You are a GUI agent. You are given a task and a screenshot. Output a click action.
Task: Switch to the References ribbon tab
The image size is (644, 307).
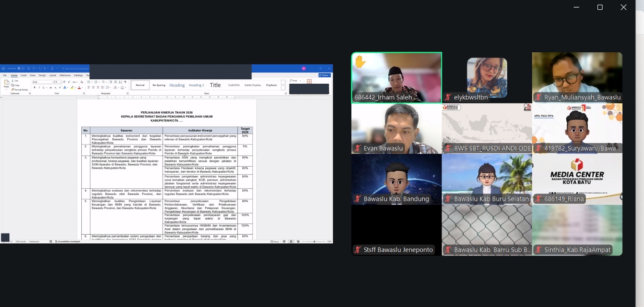coord(65,75)
